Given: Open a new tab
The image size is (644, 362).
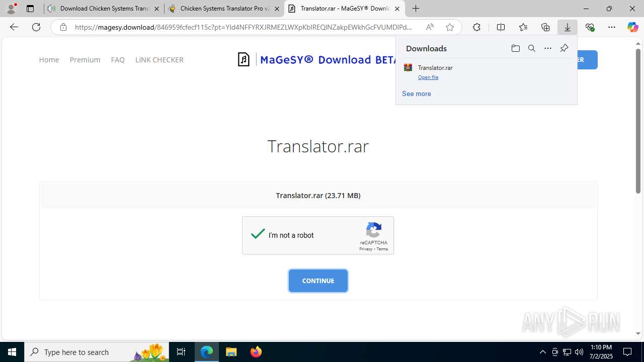Looking at the screenshot, I should (416, 9).
